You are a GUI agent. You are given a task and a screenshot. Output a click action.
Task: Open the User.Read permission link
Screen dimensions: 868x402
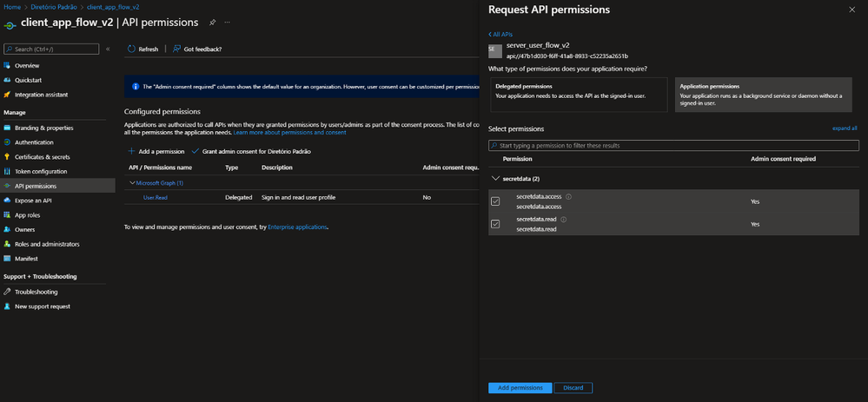[x=155, y=197]
